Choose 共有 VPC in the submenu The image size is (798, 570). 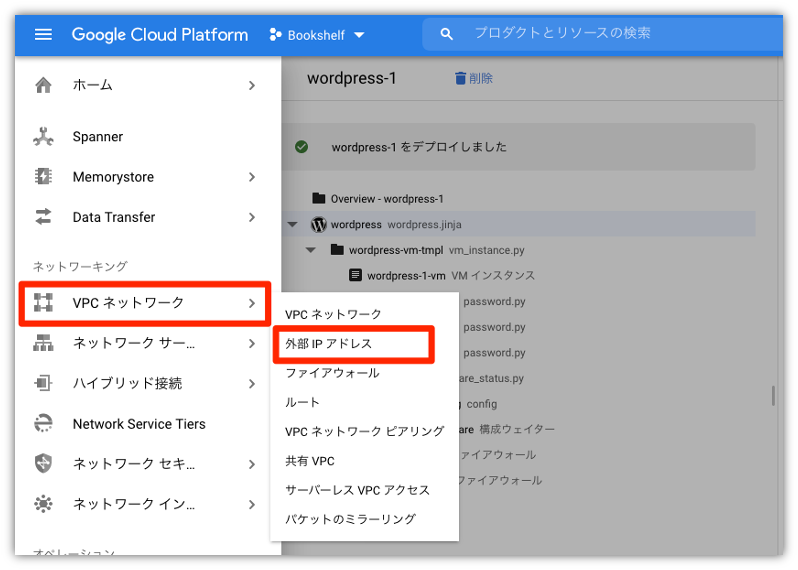point(310,461)
